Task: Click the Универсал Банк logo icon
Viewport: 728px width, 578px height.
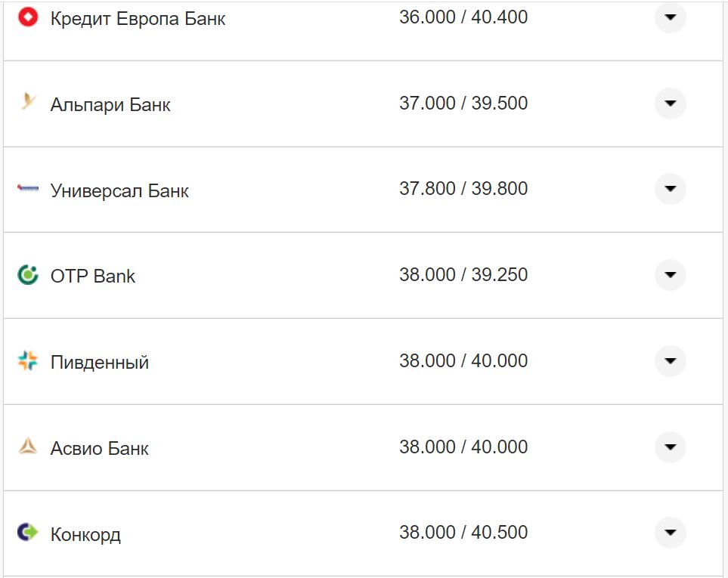Action: pos(28,189)
